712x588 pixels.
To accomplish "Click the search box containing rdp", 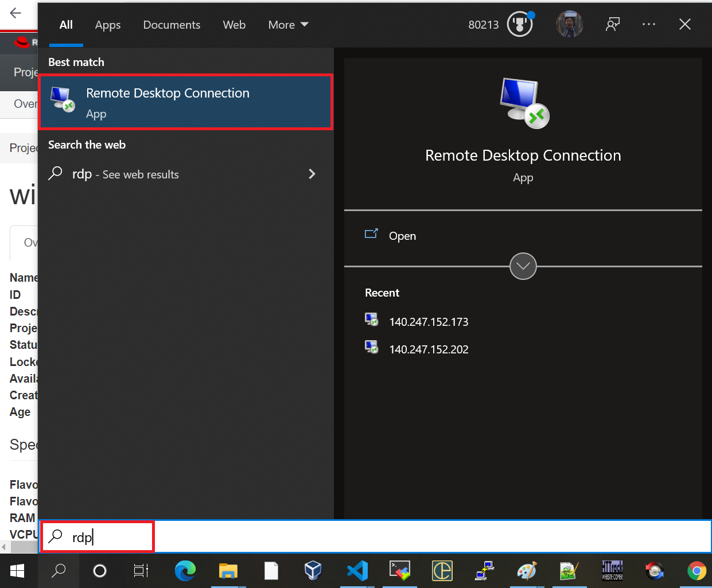I will (375, 537).
